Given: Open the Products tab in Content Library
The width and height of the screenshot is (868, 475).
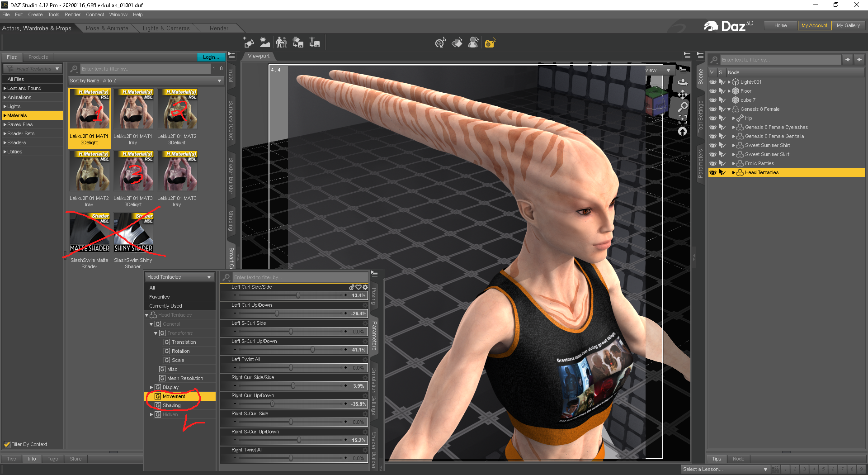Looking at the screenshot, I should point(38,57).
